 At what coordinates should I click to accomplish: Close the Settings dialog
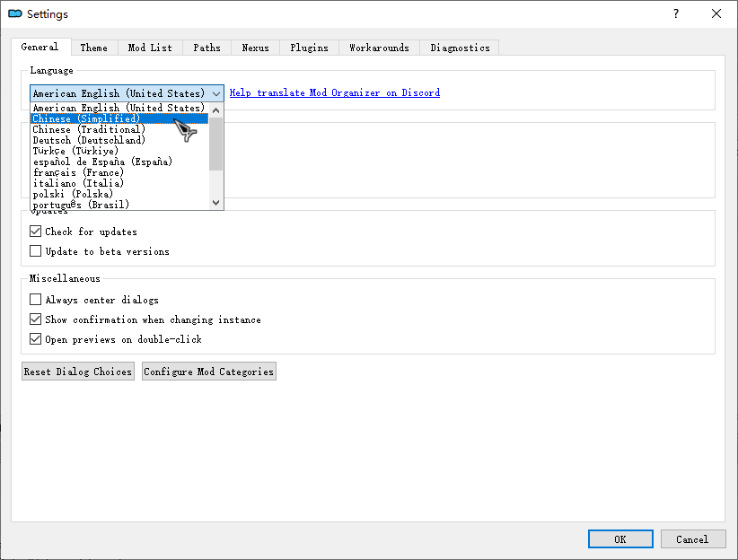click(x=716, y=13)
